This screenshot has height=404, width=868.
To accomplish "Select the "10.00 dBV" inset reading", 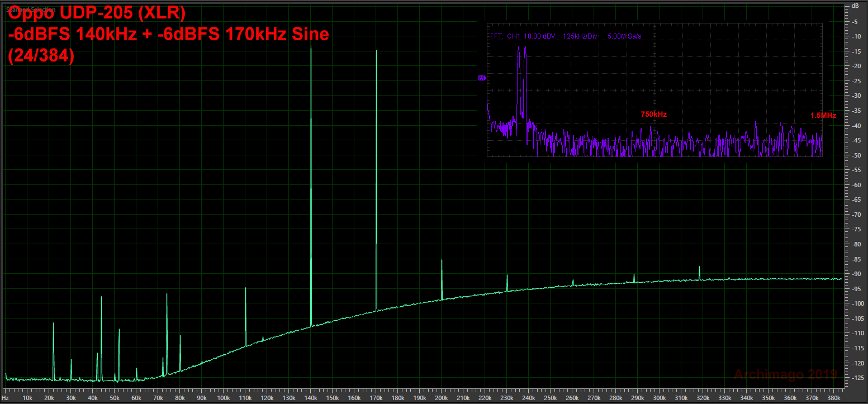I will (x=539, y=36).
